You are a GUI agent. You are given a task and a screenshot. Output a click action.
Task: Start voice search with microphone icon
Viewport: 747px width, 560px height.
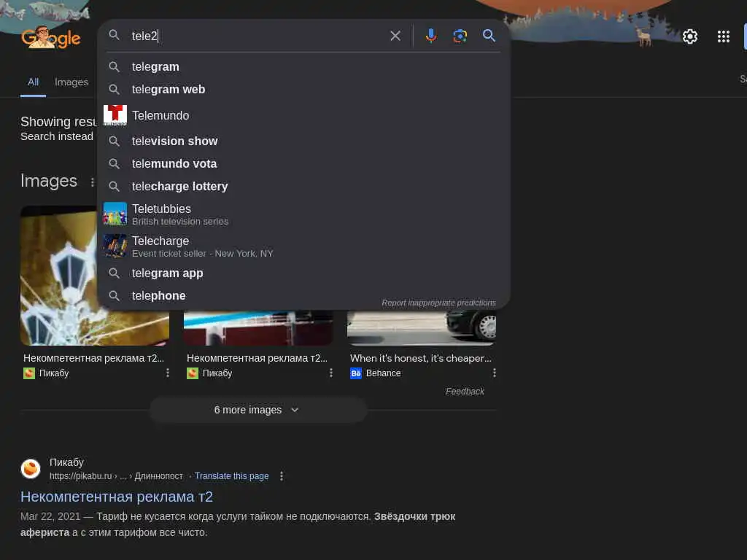click(430, 36)
